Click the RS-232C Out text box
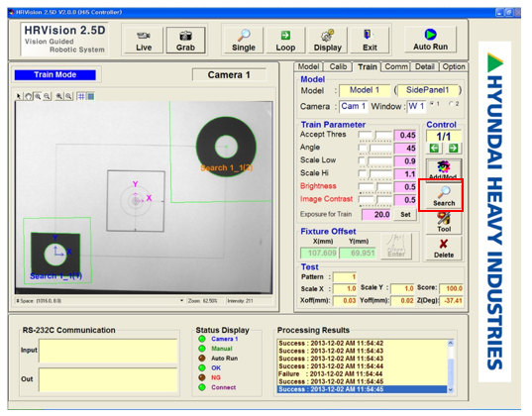This screenshot has height=416, width=532. [x=108, y=380]
